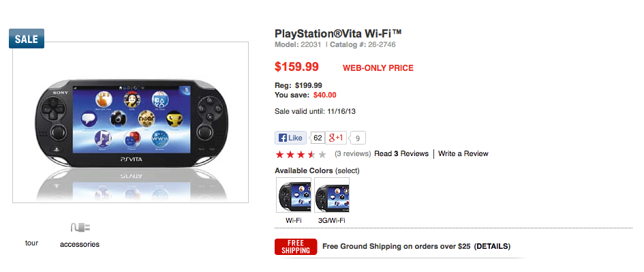Click the Facebook like count of 62
Viewport: 644px width, 272px height.
coord(318,138)
